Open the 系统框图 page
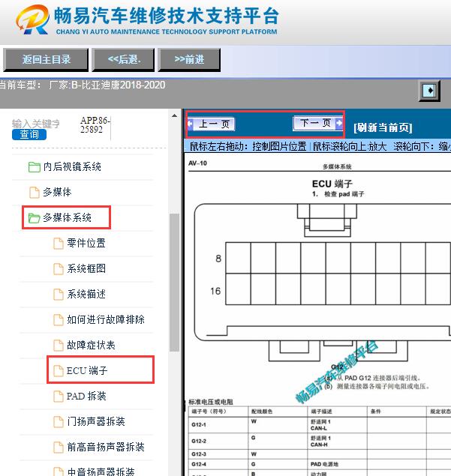The height and width of the screenshot is (476, 451). click(86, 268)
